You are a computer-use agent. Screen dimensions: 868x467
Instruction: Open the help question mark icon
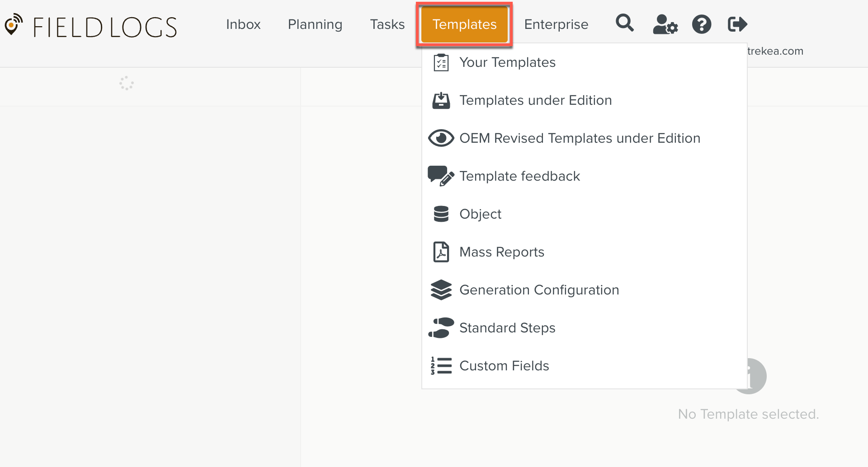coord(702,24)
